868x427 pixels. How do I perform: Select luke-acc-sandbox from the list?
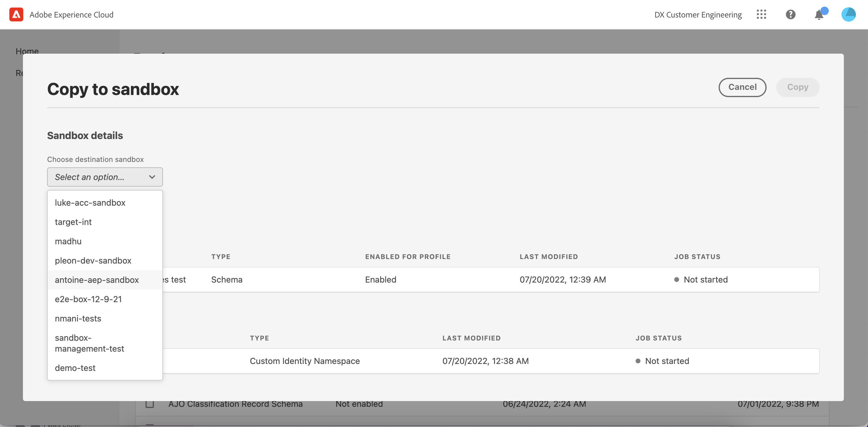point(90,203)
